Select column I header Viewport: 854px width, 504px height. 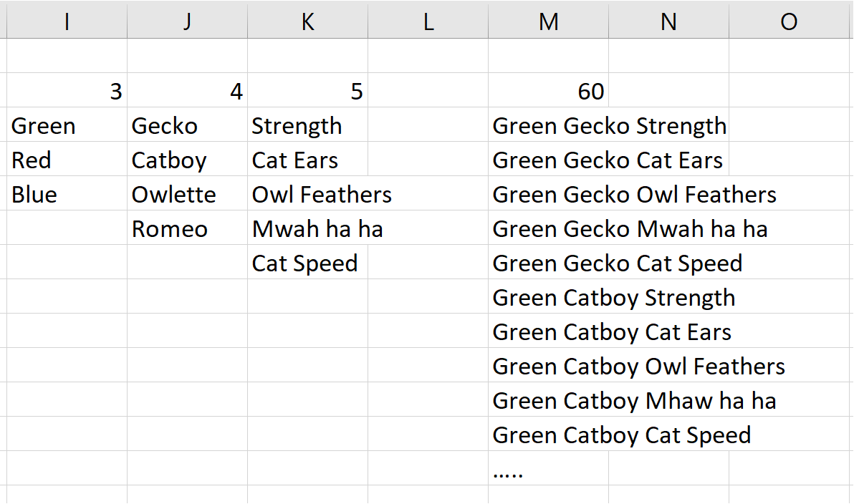(67, 21)
